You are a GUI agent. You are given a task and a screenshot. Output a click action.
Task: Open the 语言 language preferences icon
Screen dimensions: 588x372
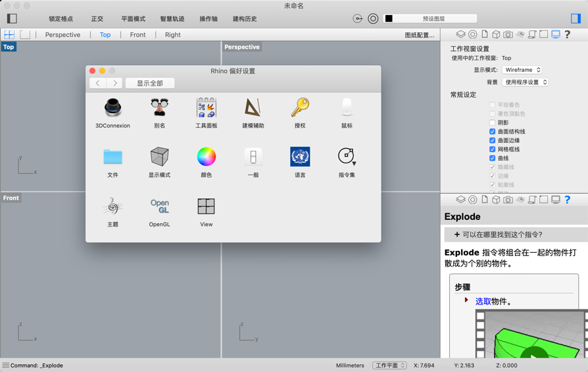pos(300,157)
